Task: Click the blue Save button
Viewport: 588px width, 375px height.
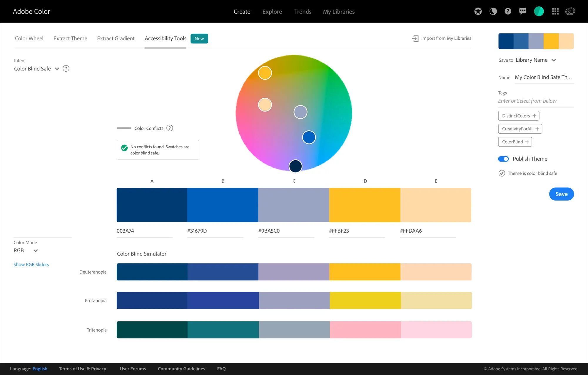Action: point(561,194)
